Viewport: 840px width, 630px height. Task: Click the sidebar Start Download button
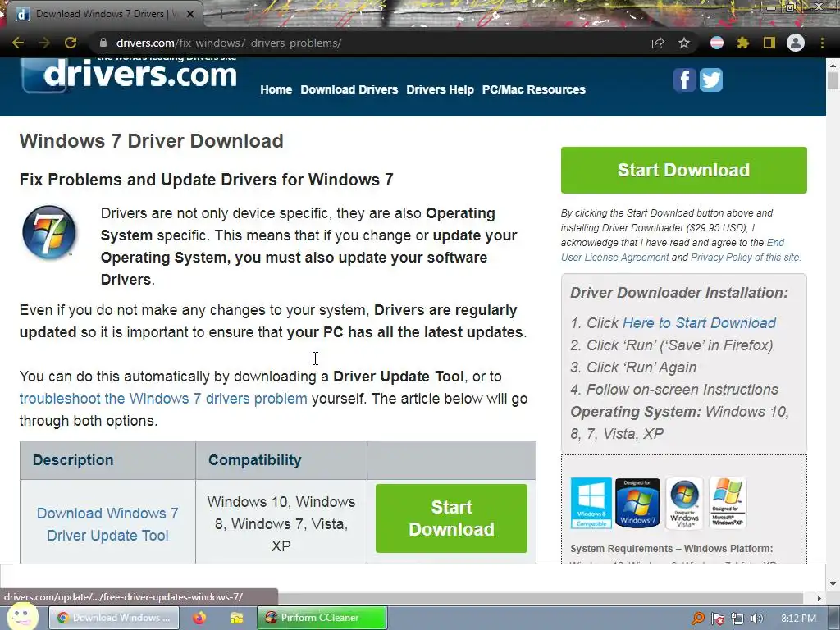[x=683, y=170]
